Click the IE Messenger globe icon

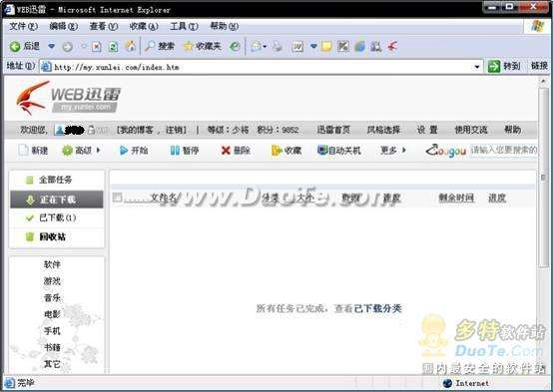359,46
